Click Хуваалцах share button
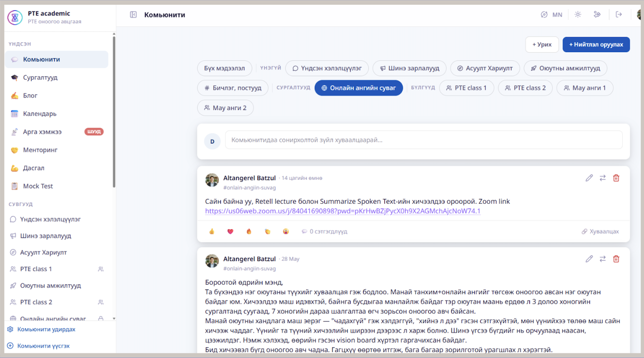This screenshot has height=358, width=644. click(600, 231)
